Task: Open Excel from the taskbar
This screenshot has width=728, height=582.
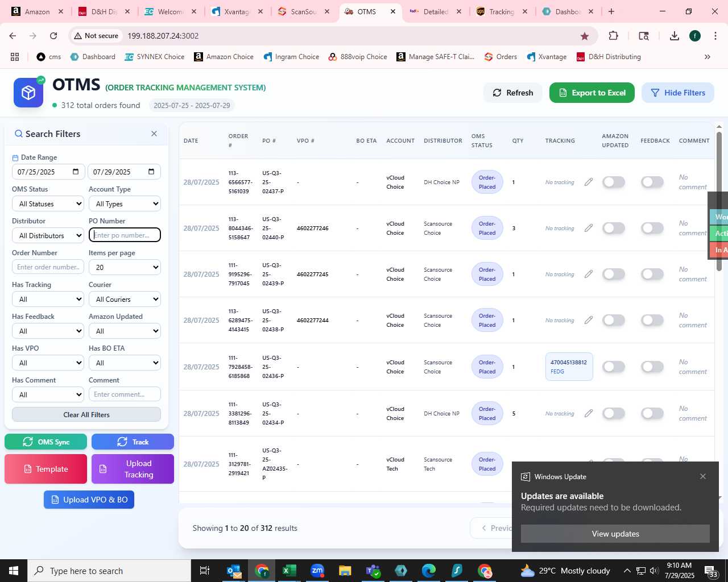Action: [x=289, y=571]
